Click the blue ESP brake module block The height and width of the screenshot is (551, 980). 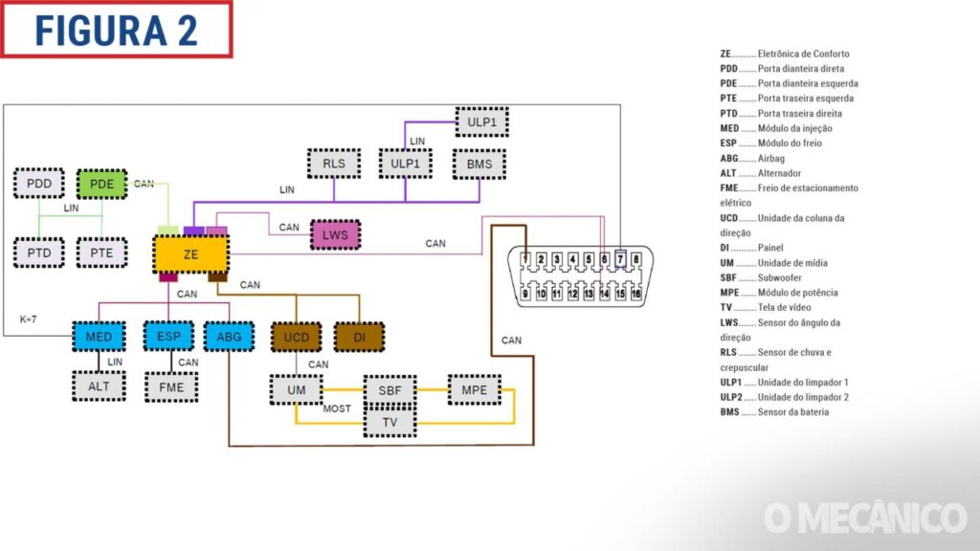(168, 337)
